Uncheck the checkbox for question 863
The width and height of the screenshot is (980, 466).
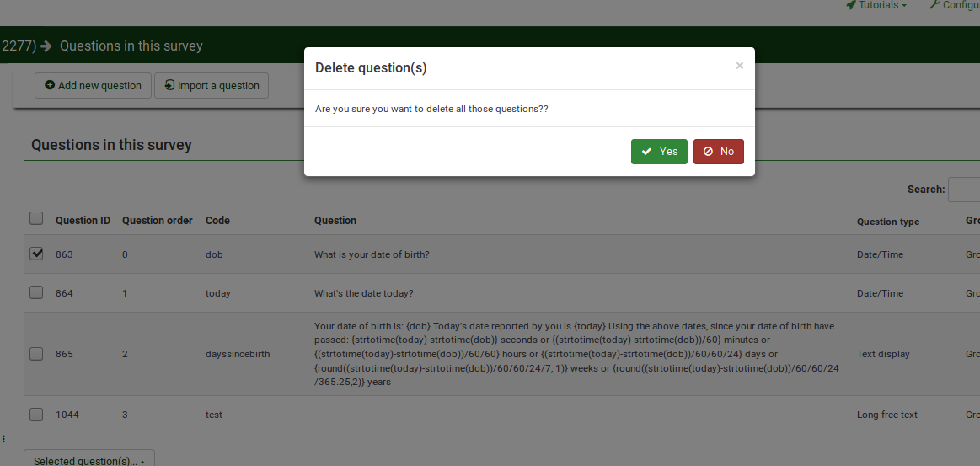tap(36, 253)
